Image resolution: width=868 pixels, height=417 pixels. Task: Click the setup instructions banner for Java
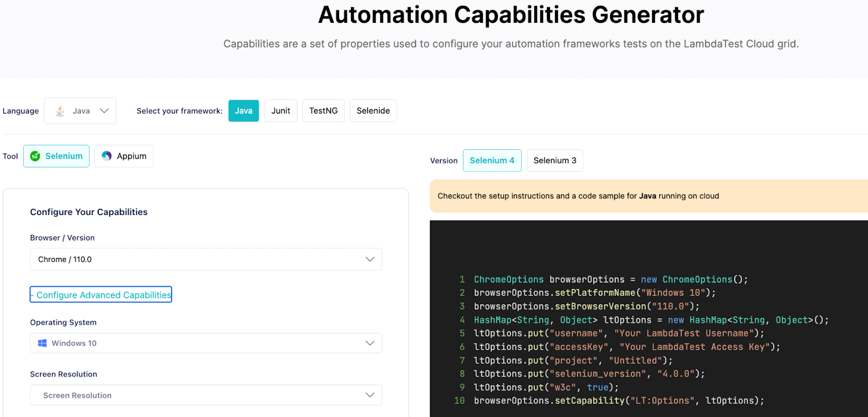tap(649, 196)
